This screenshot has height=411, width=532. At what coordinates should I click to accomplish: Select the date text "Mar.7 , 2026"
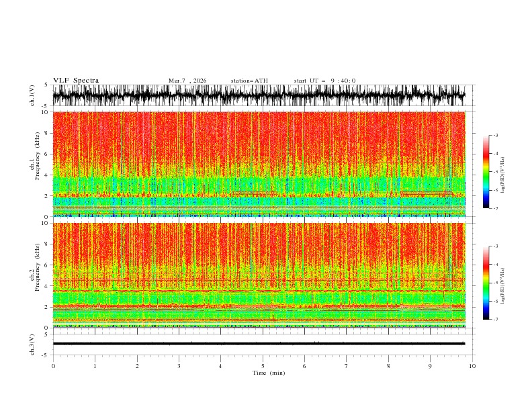(x=187, y=81)
